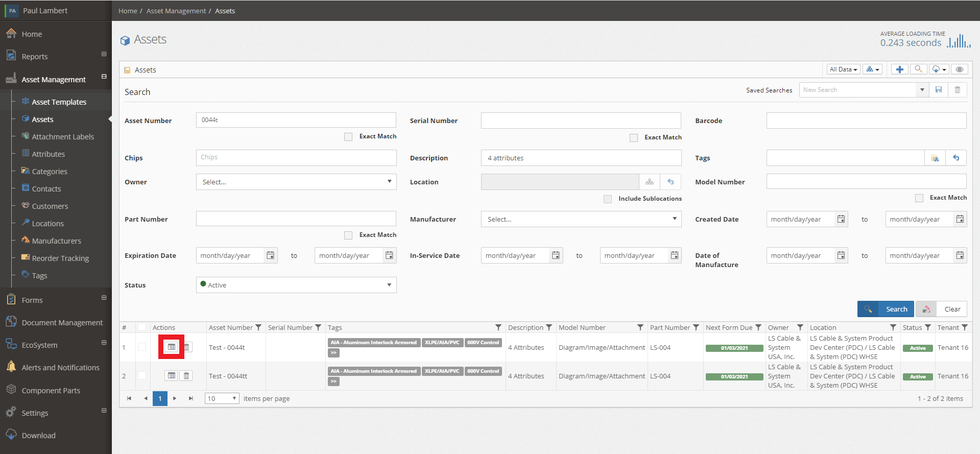Open calendar for In-Service Date end

pos(675,255)
